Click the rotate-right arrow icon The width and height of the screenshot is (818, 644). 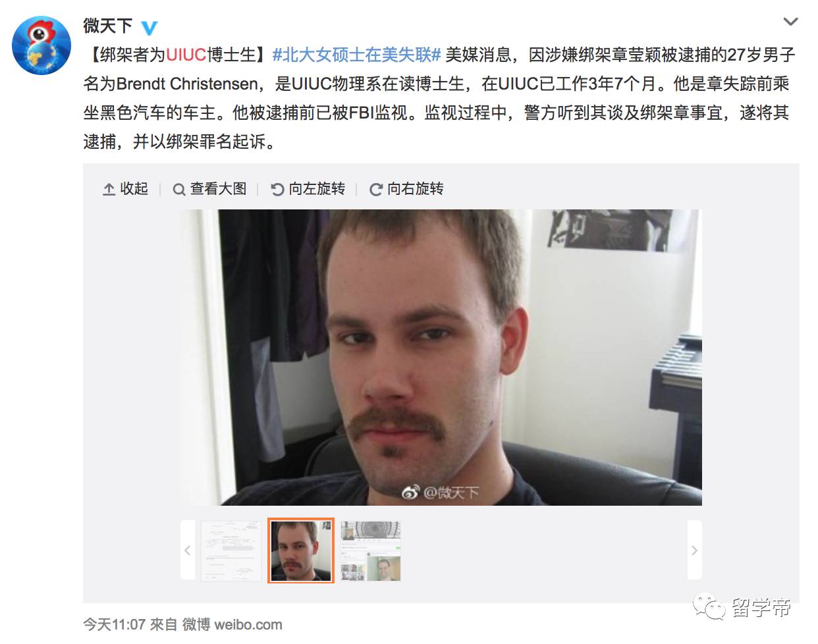coord(376,190)
